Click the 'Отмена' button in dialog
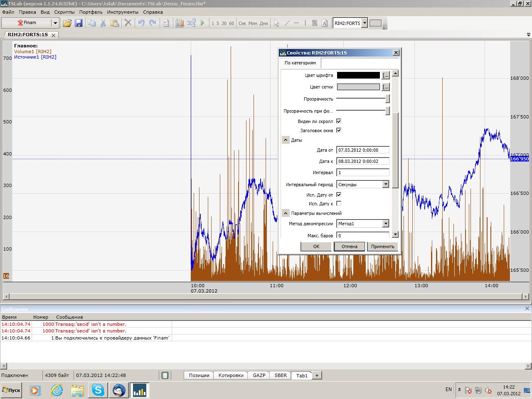The width and height of the screenshot is (532, 399). point(349,246)
